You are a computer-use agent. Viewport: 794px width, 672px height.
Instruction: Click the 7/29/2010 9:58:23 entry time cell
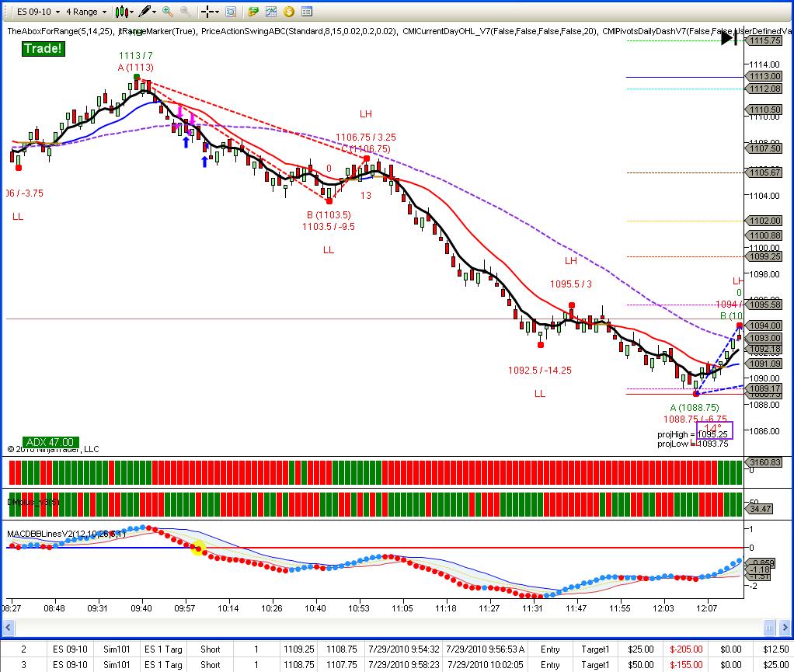403,665
